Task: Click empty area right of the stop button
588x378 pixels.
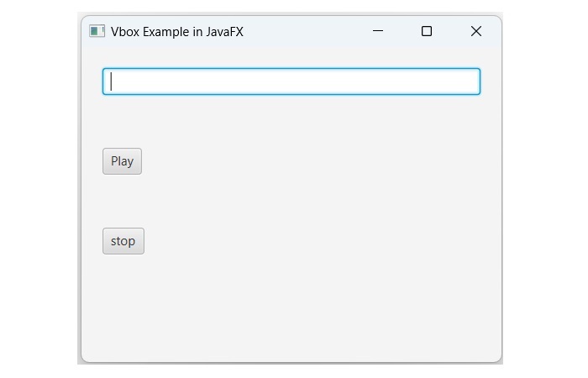Action: click(x=311, y=241)
